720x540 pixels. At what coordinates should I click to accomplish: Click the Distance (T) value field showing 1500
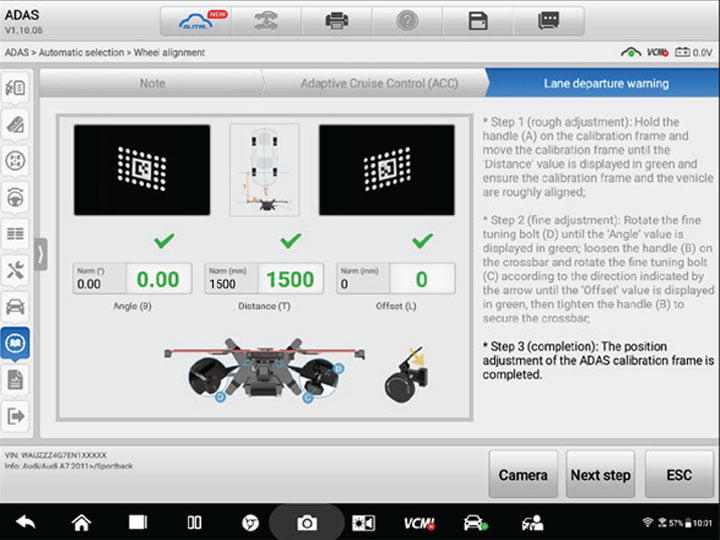point(289,279)
